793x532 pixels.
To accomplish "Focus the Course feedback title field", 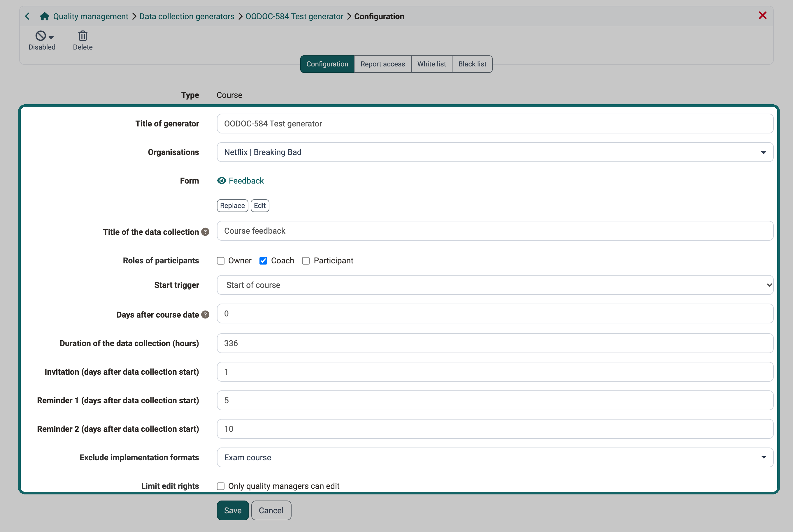I will click(495, 231).
